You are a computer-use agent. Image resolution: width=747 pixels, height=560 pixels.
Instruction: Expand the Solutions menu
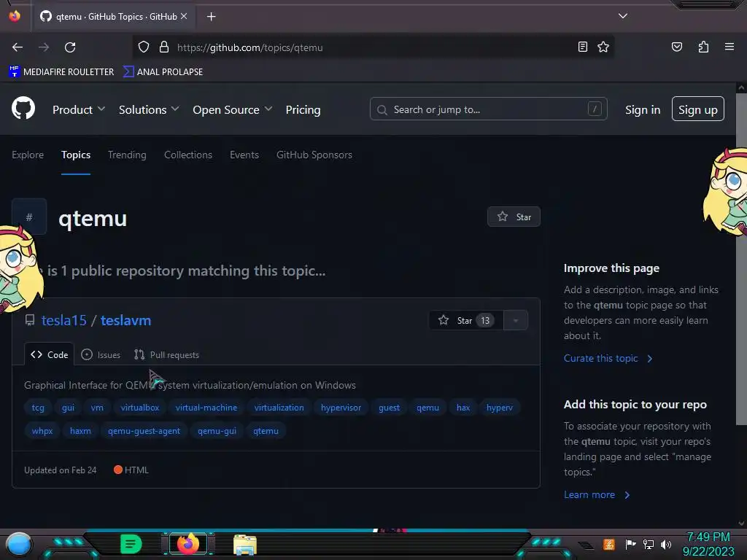tap(149, 109)
